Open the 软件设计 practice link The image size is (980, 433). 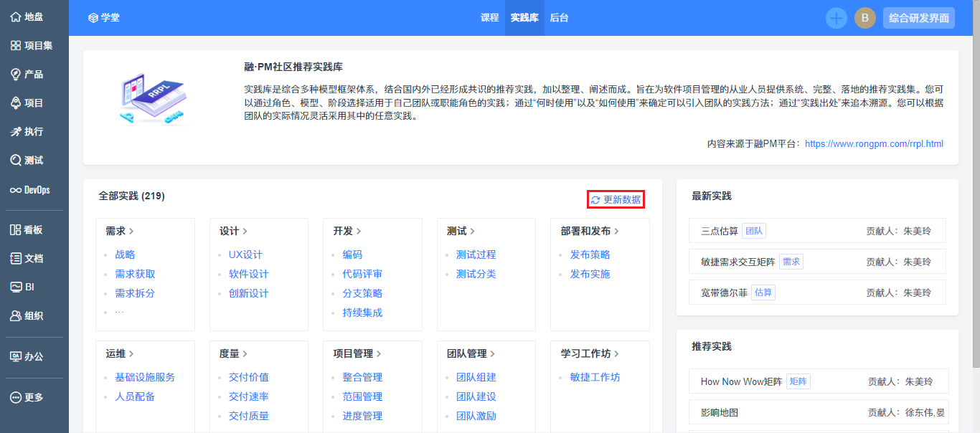coord(249,274)
